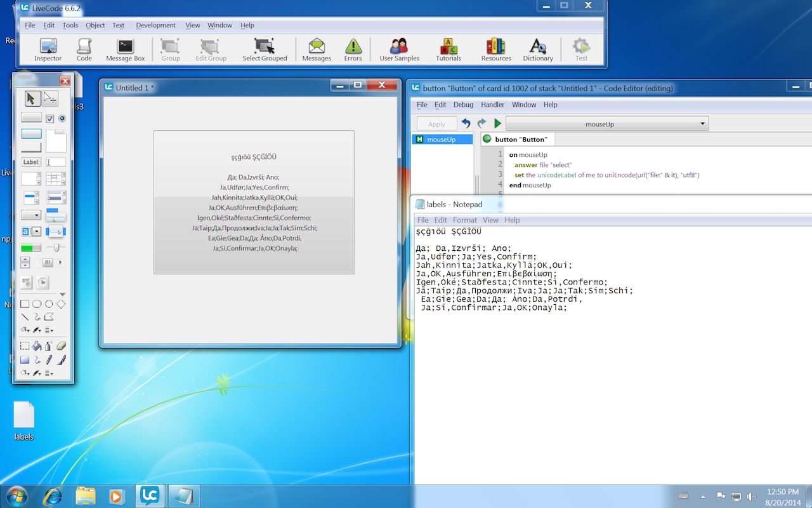The width and height of the screenshot is (812, 508).
Task: Select the checkbox control in tools palette
Action: coord(50,118)
